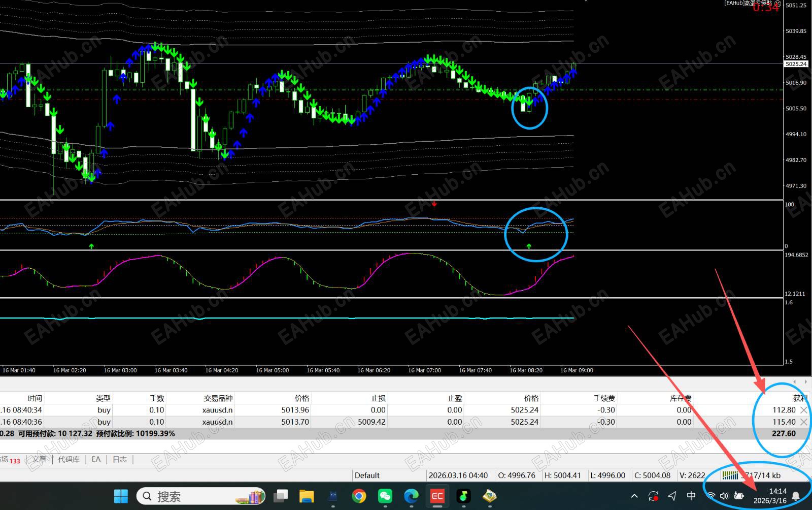Switch to the red EC app

[x=437, y=496]
